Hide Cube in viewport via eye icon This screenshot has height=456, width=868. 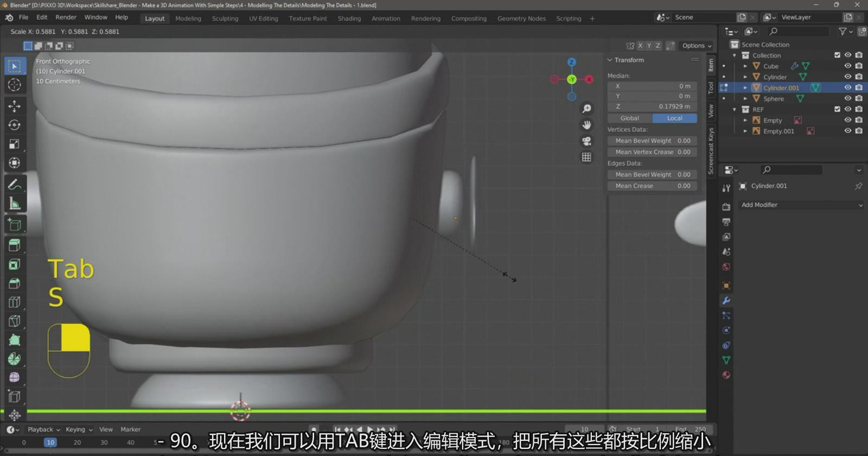[848, 66]
